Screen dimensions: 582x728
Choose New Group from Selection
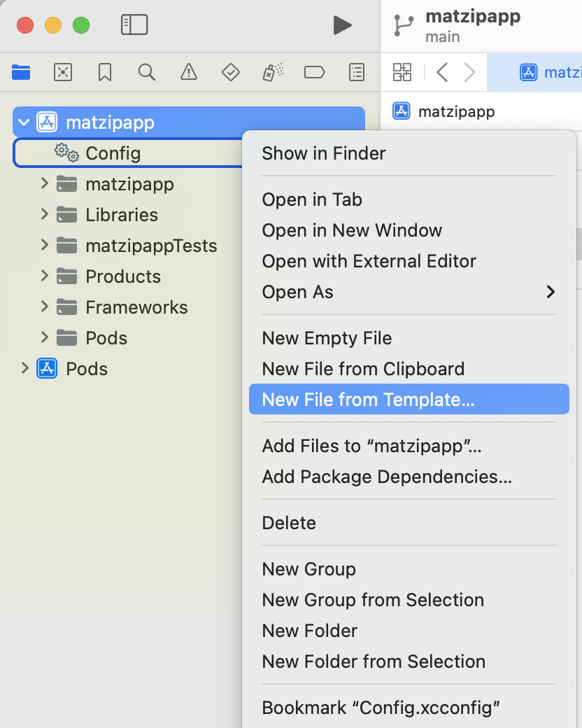tap(409, 600)
